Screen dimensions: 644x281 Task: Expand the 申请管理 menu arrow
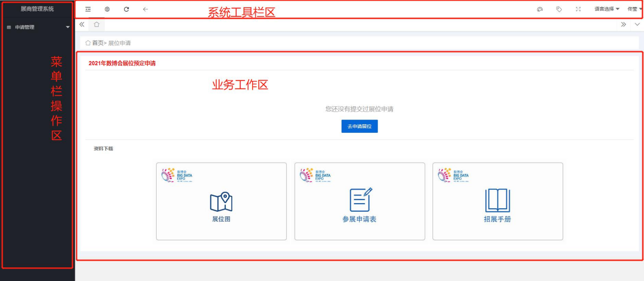pos(68,27)
